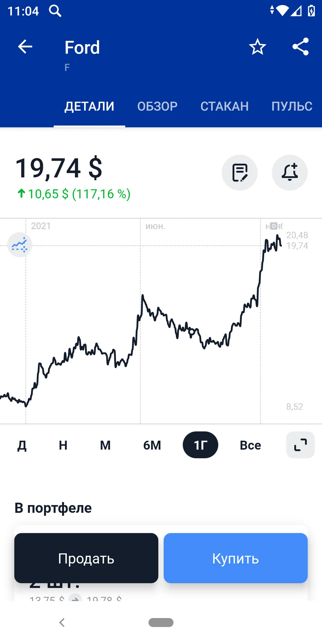
Task: Tap the Android back navigation chevron
Action: tap(62, 623)
